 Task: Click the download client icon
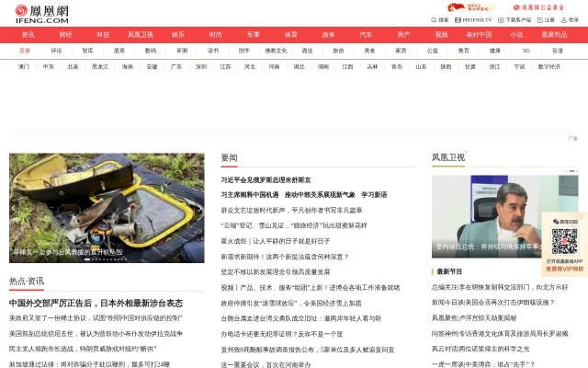pyautogui.click(x=502, y=19)
